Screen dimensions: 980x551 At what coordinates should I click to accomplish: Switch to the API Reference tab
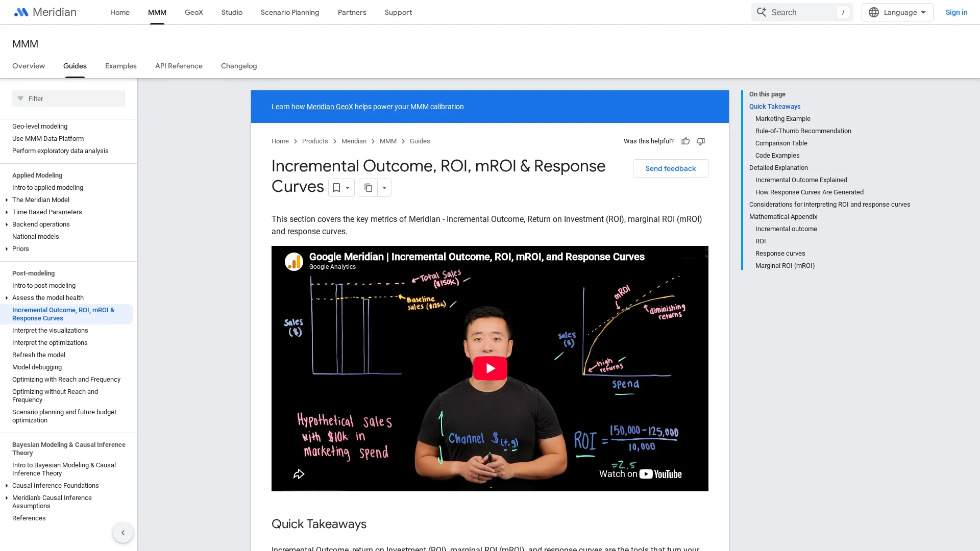point(179,66)
